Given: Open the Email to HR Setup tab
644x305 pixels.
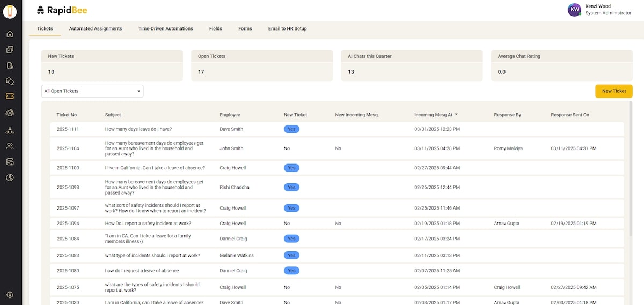Looking at the screenshot, I should (x=288, y=28).
